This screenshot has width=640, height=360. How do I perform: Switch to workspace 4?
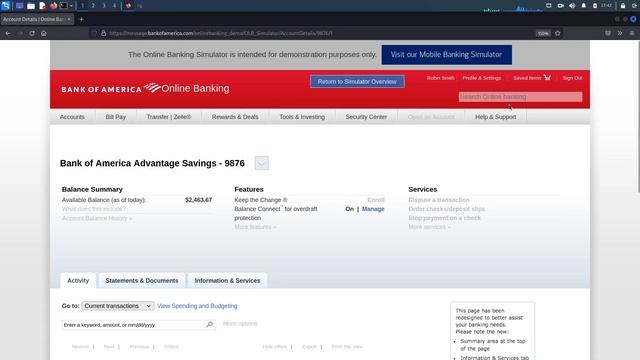[x=114, y=6]
